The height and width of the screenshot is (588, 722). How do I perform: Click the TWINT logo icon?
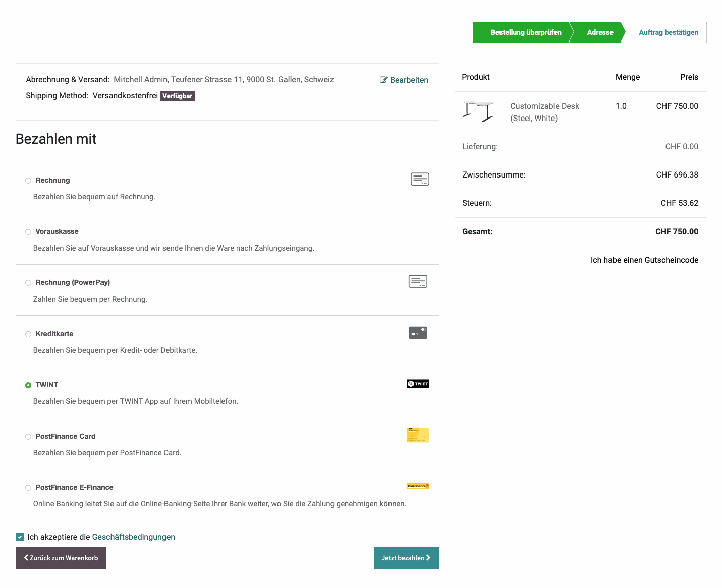[417, 384]
